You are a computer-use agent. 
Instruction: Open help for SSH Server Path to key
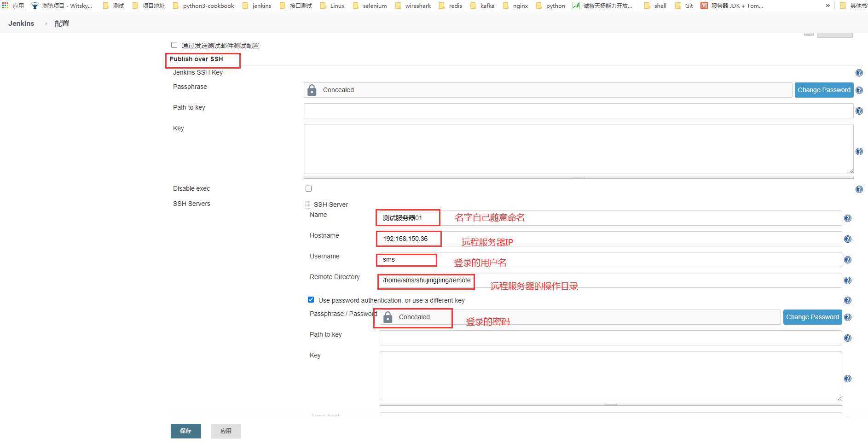tap(847, 338)
